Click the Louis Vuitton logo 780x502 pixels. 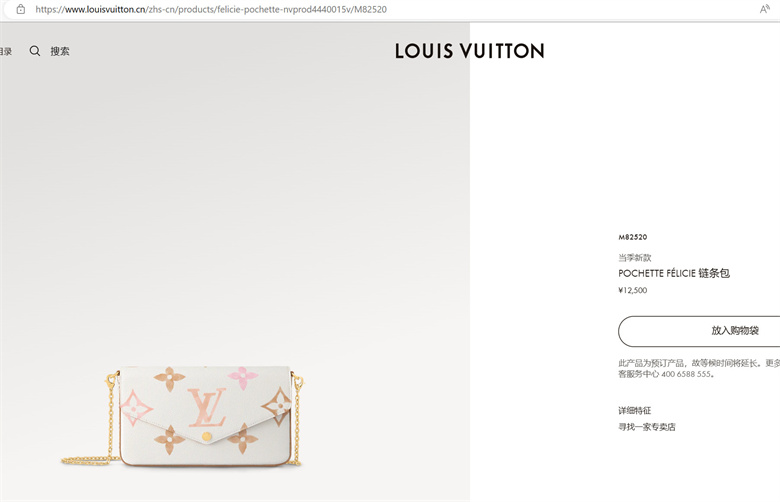(470, 51)
